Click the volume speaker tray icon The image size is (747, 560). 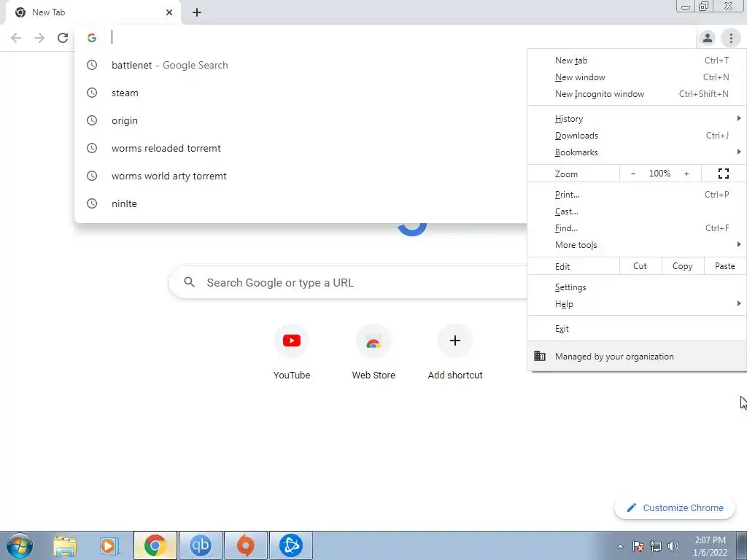tap(673, 546)
